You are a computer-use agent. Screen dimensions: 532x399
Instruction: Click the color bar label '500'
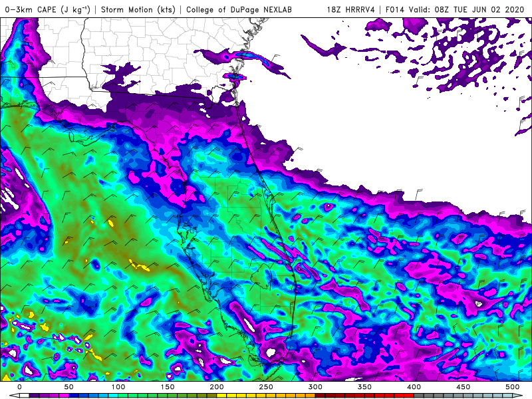click(512, 387)
